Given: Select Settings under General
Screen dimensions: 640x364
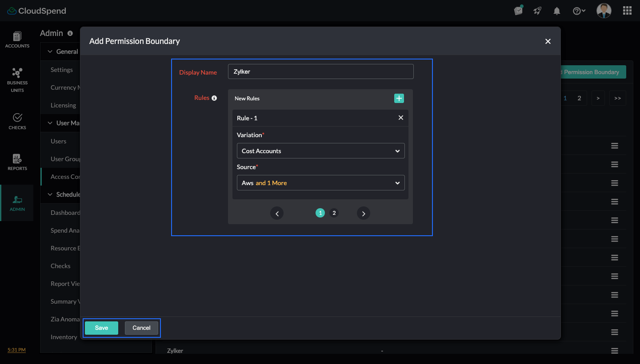Looking at the screenshot, I should coord(61,70).
